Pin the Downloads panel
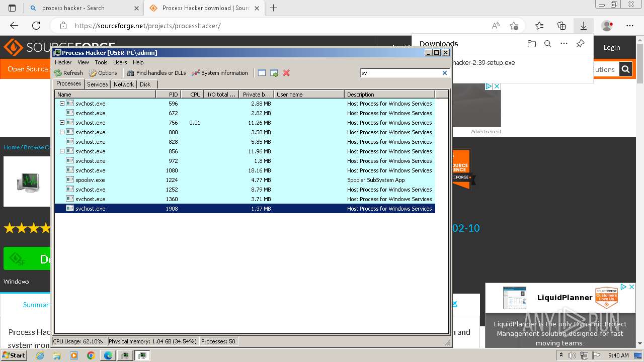 (x=580, y=44)
